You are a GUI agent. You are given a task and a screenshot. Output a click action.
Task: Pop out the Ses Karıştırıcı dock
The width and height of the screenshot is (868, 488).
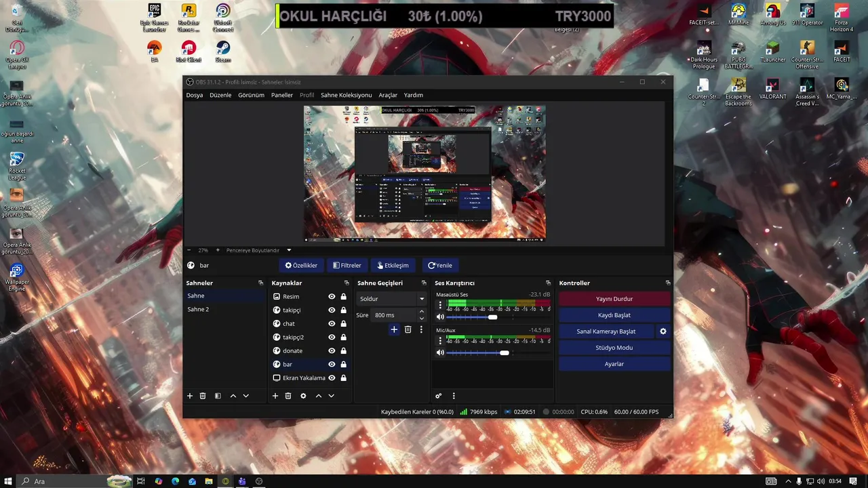pos(548,283)
